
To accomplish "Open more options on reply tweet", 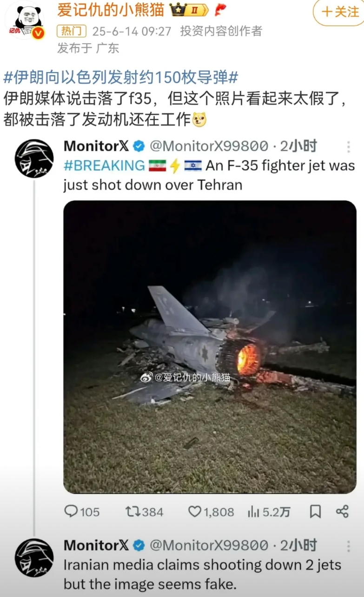I will point(348,546).
